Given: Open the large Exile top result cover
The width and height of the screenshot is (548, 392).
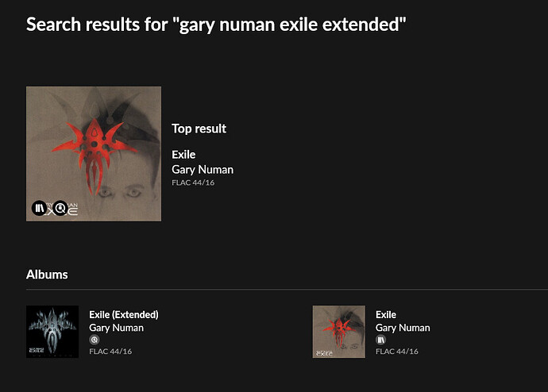Looking at the screenshot, I should click(94, 154).
